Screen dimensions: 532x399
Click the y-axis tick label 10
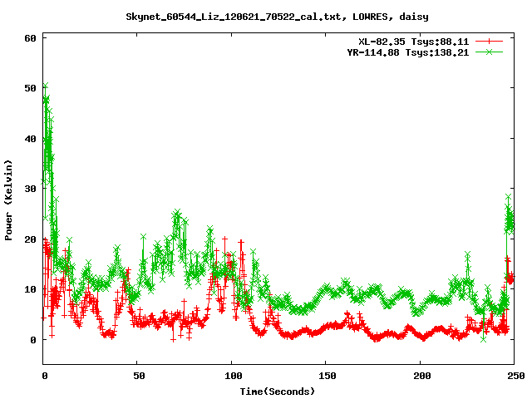pyautogui.click(x=30, y=289)
